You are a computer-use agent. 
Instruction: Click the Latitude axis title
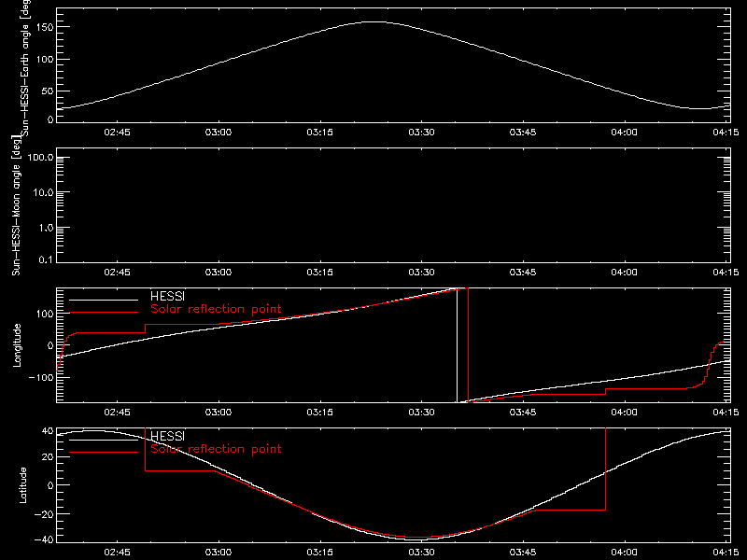pos(22,485)
